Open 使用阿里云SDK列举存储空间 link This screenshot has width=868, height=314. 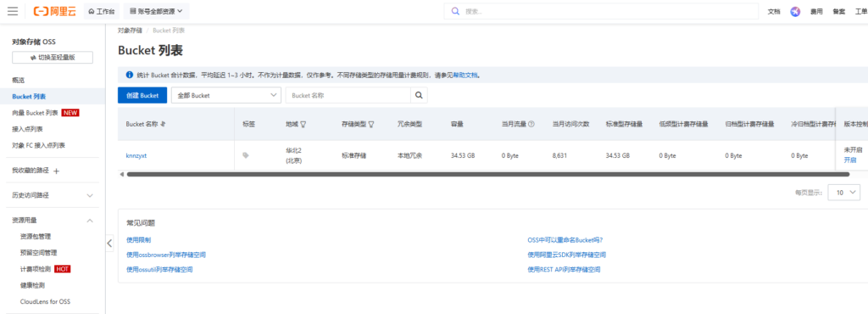(x=567, y=255)
